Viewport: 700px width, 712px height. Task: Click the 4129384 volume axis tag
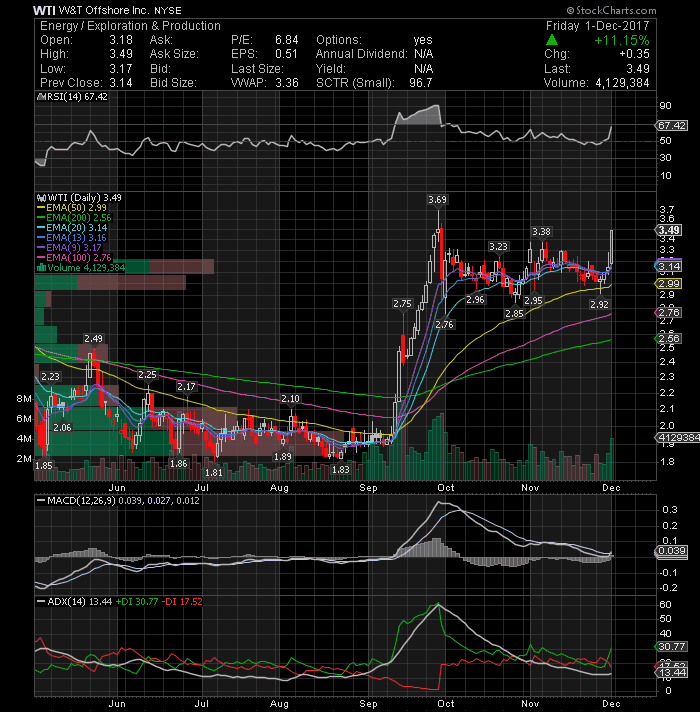point(678,438)
